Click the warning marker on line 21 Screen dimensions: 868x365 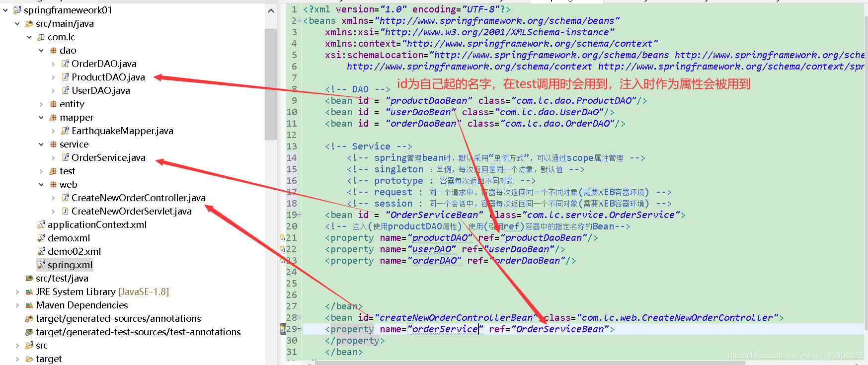[282, 238]
